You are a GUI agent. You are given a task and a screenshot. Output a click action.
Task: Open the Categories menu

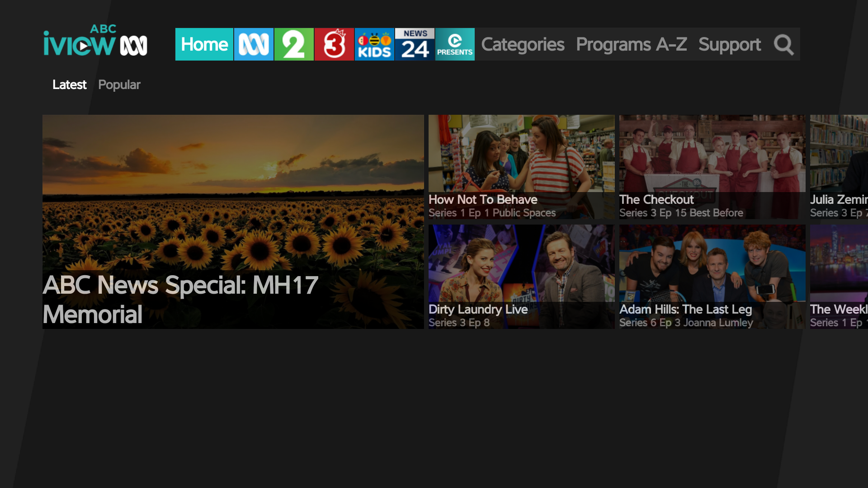(523, 45)
